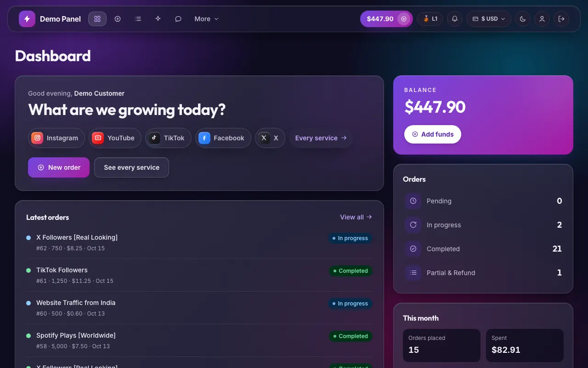Open View all latest orders

coord(356,217)
